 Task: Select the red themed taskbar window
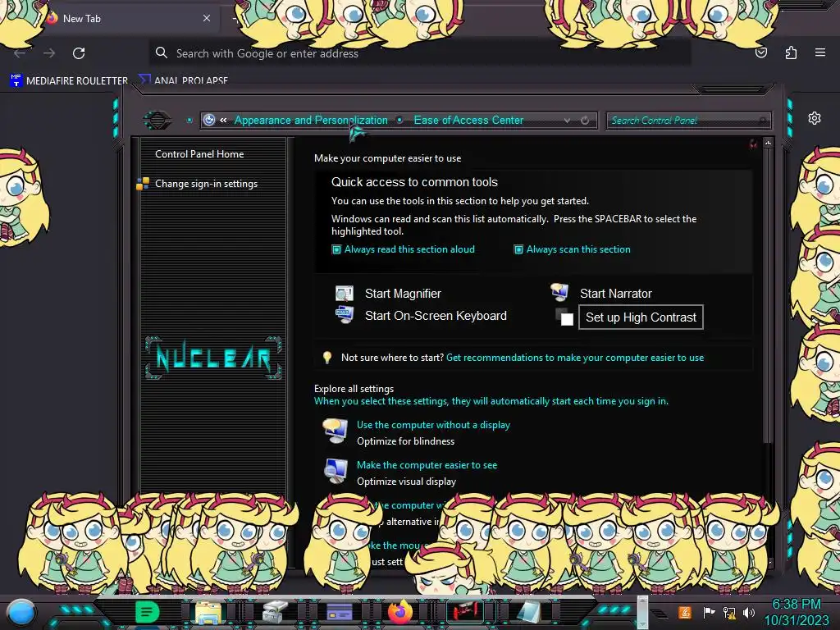(x=465, y=611)
